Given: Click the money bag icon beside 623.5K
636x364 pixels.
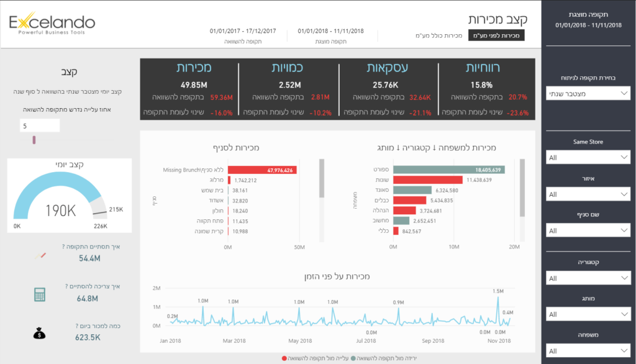Looking at the screenshot, I should point(40,334).
